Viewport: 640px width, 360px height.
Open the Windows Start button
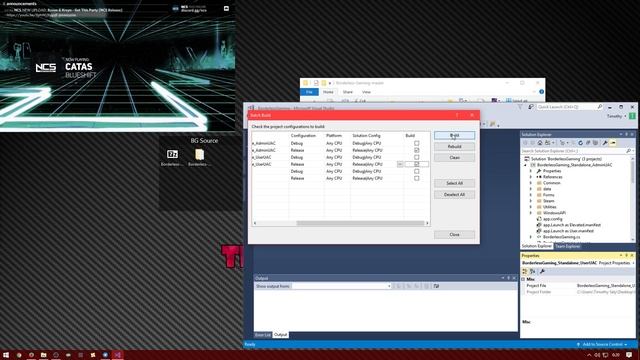(6, 355)
